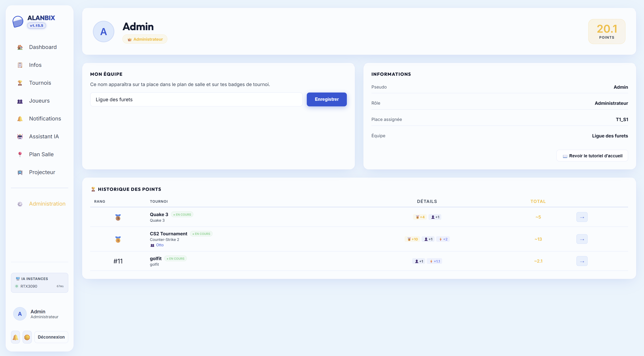Viewport: 644px width, 356px height.
Task: Click the ~13 total for CS2 Tournament
Action: (538, 239)
